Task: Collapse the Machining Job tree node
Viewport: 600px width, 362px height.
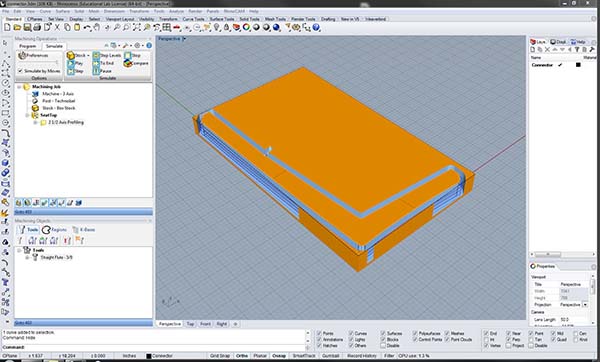Action: (19, 87)
